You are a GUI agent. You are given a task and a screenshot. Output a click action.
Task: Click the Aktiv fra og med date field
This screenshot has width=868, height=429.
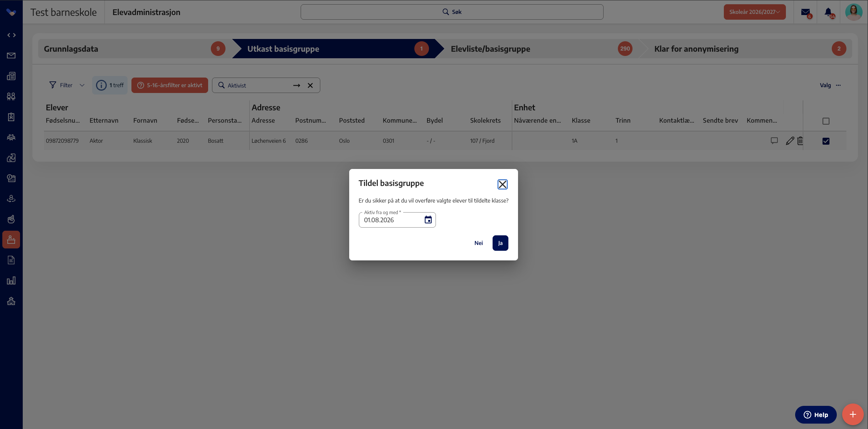pyautogui.click(x=397, y=220)
